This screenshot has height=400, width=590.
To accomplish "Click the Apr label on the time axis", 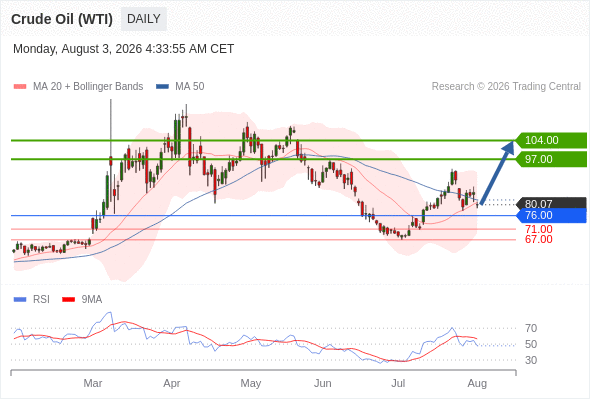I will coord(172,383).
